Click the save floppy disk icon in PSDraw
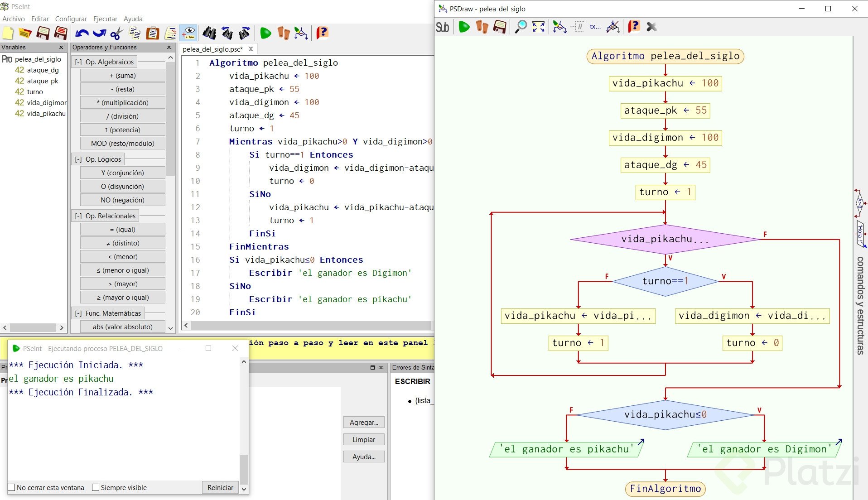The image size is (868, 500). (499, 27)
